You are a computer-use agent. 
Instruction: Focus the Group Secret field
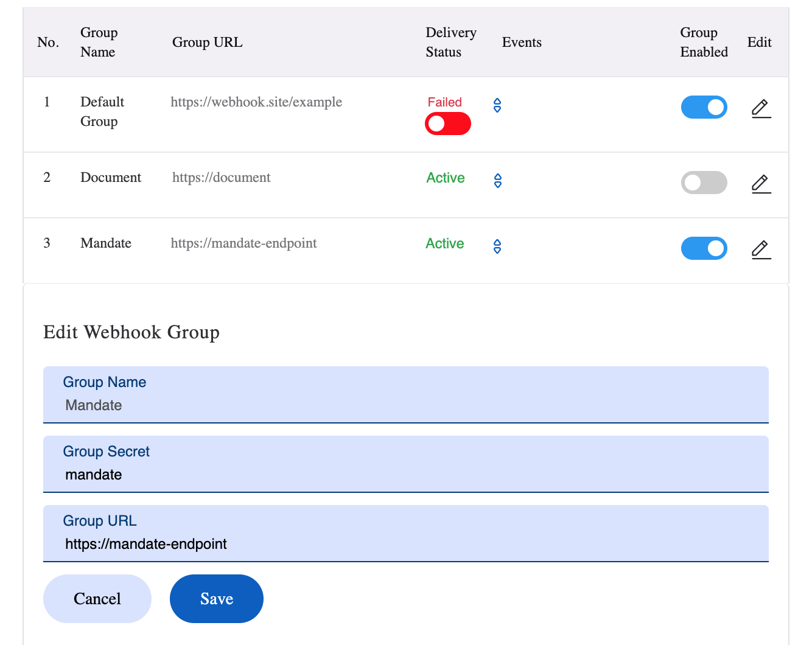tap(405, 475)
